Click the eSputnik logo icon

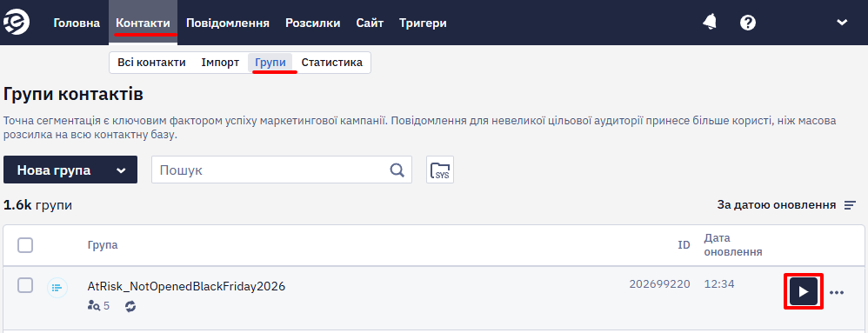click(17, 23)
